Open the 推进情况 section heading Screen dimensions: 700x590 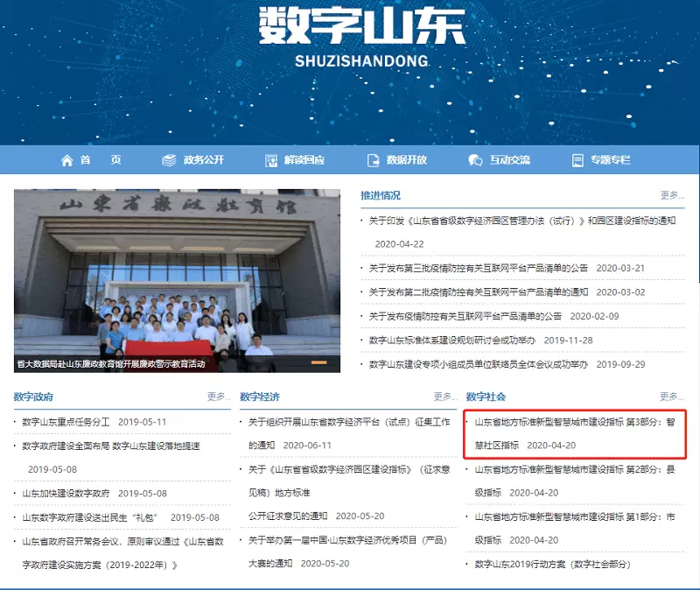(x=381, y=195)
